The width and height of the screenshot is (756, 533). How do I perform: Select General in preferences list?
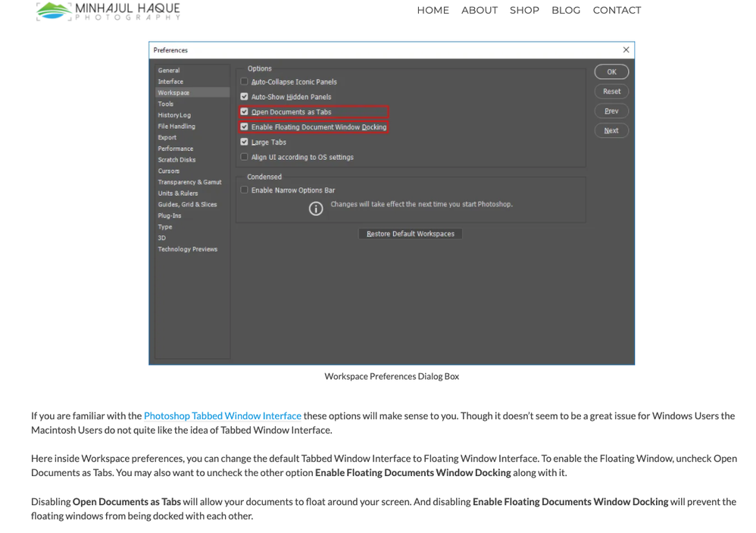(x=169, y=71)
